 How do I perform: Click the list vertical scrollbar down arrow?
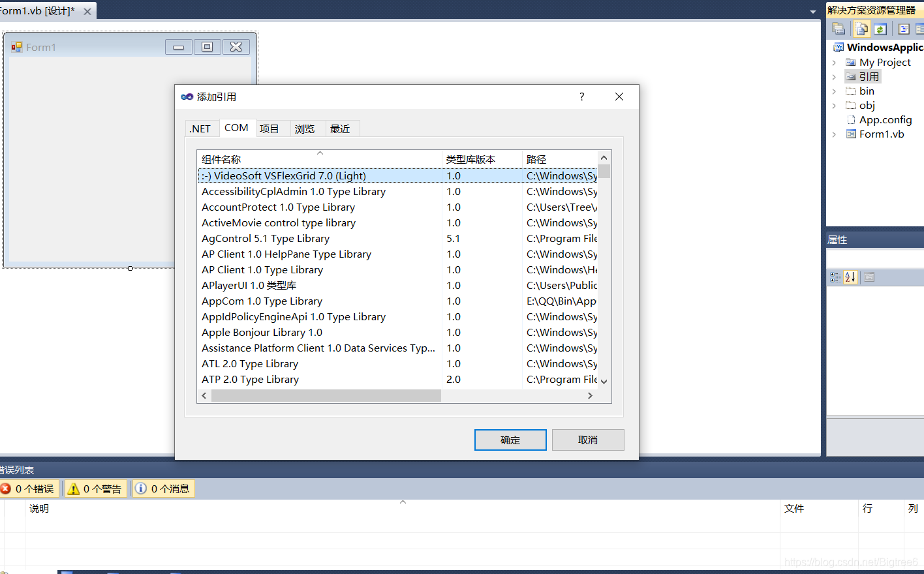click(604, 382)
